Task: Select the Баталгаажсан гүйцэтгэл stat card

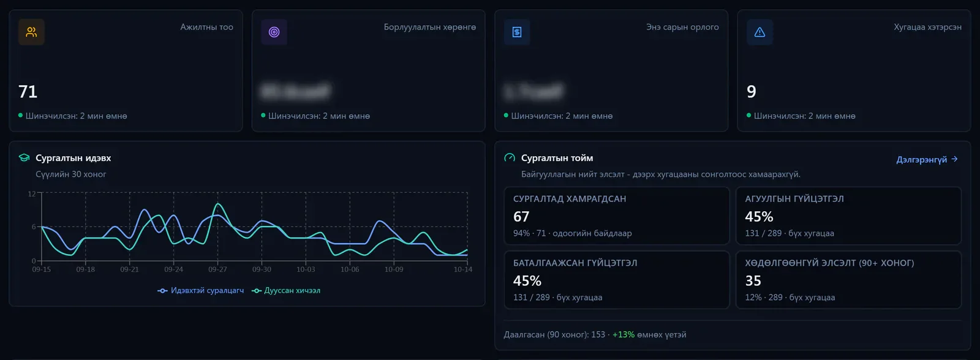Action: 617,280
